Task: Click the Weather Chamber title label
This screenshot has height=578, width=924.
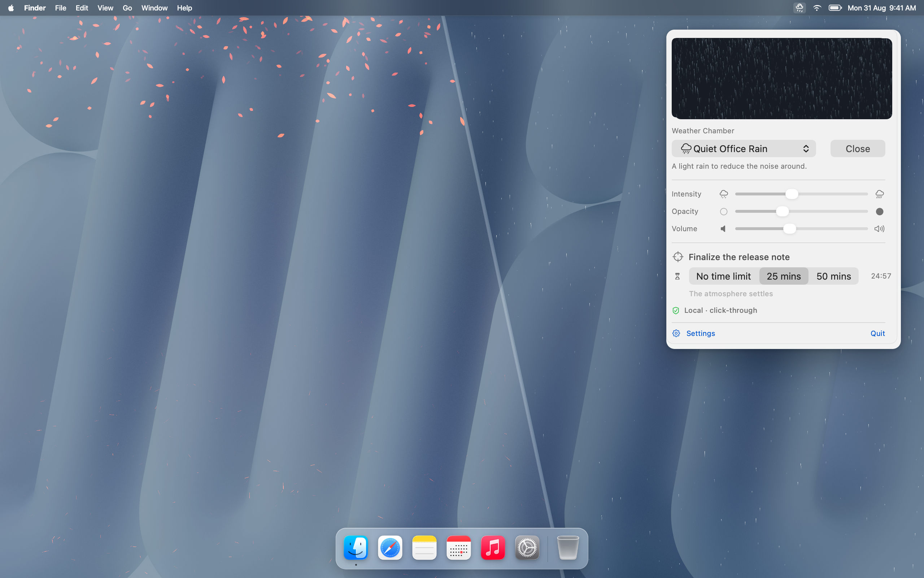Action: pos(703,131)
